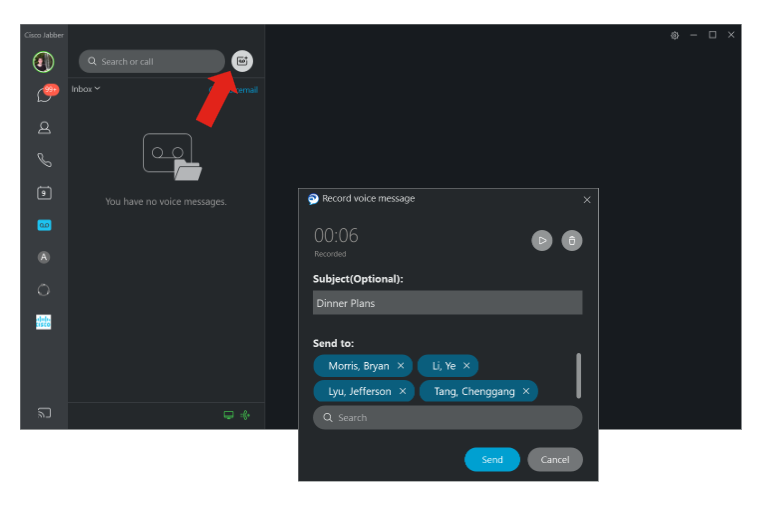Viewport: 770px width, 511px height.
Task: Maximize the Cisco Jabber window
Action: click(x=712, y=35)
